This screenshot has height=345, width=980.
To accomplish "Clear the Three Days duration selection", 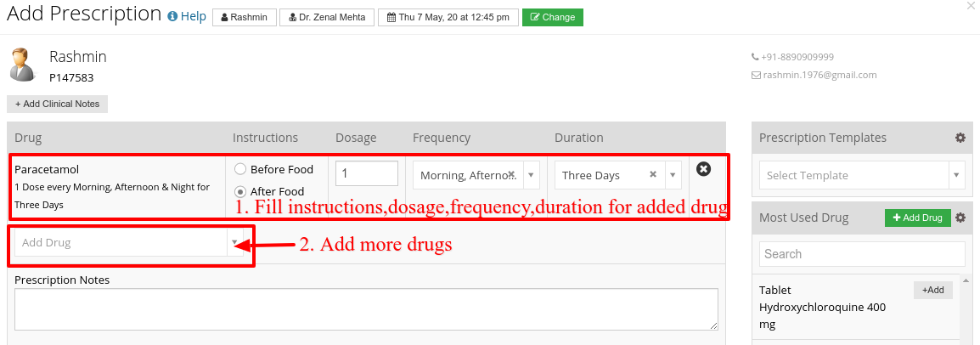I will click(x=653, y=174).
